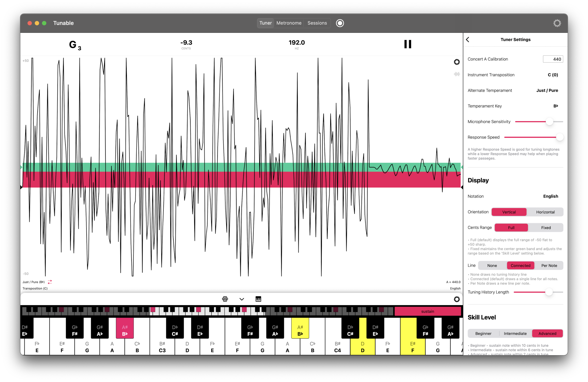
Task: Select the piano keyboard icon above the keys
Action: pyautogui.click(x=258, y=299)
